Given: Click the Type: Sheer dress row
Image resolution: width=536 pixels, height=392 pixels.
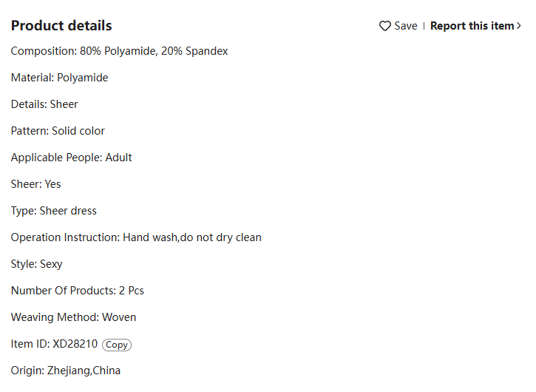Looking at the screenshot, I should (54, 211).
